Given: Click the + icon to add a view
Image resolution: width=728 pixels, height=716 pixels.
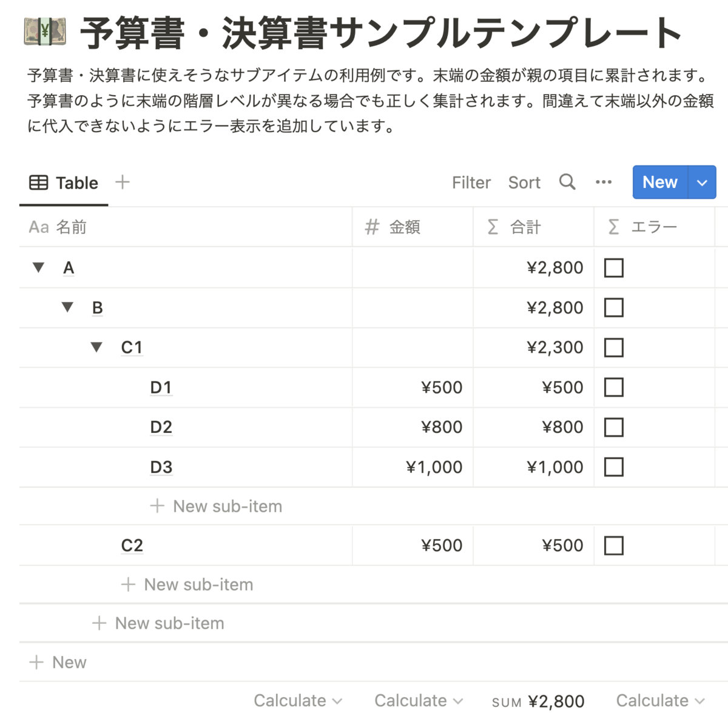Looking at the screenshot, I should pyautogui.click(x=122, y=182).
